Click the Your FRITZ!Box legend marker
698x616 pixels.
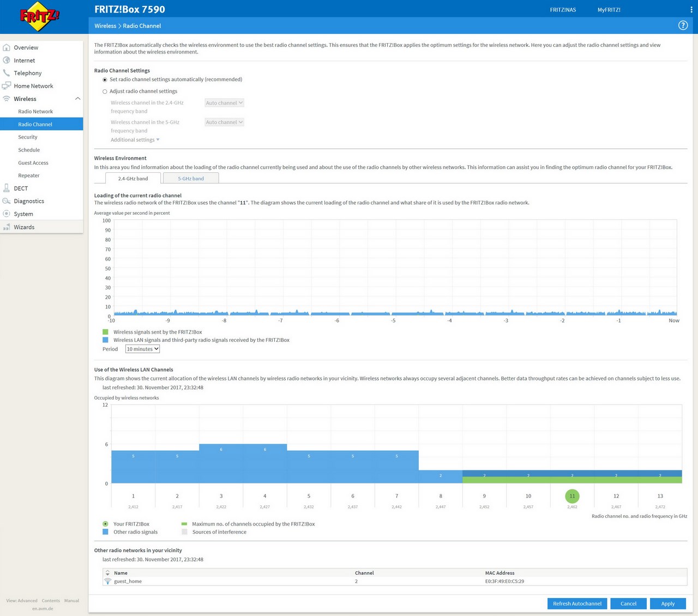[105, 524]
